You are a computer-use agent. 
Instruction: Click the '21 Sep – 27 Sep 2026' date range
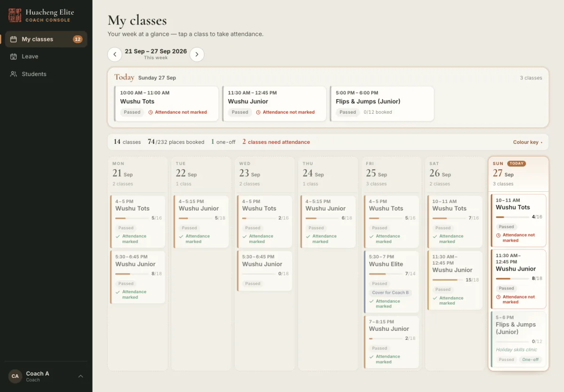point(156,51)
